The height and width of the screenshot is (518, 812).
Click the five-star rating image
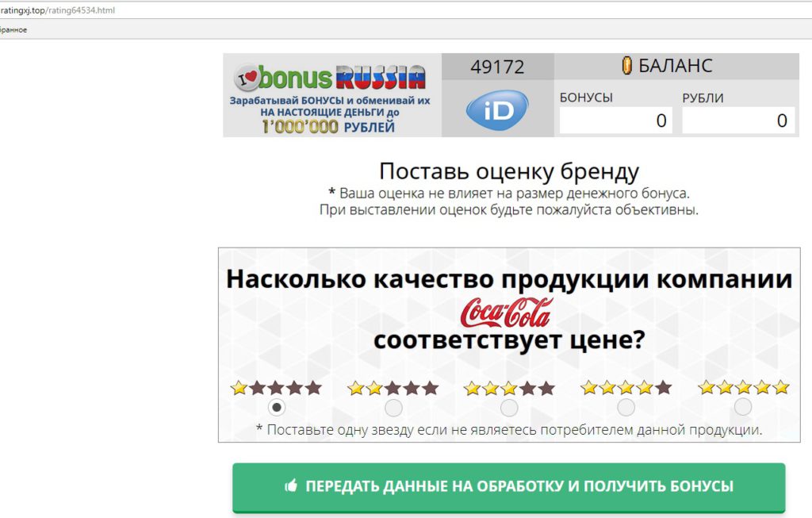tap(743, 387)
